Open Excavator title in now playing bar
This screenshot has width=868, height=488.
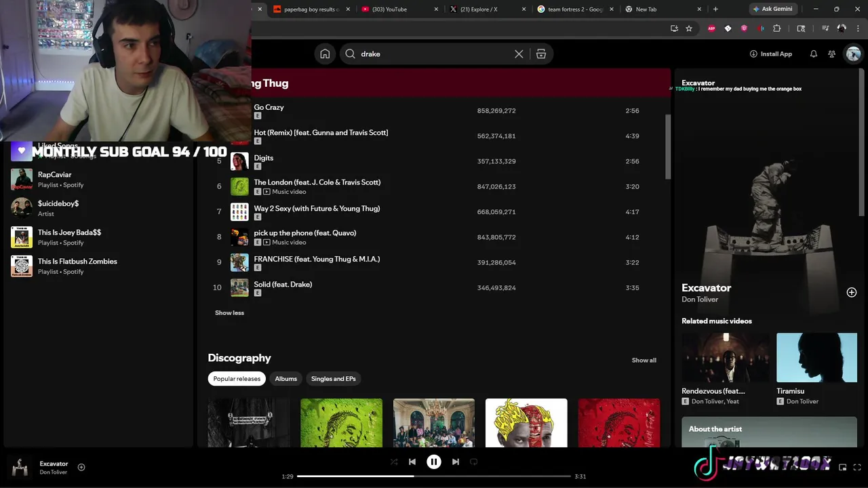click(x=54, y=464)
